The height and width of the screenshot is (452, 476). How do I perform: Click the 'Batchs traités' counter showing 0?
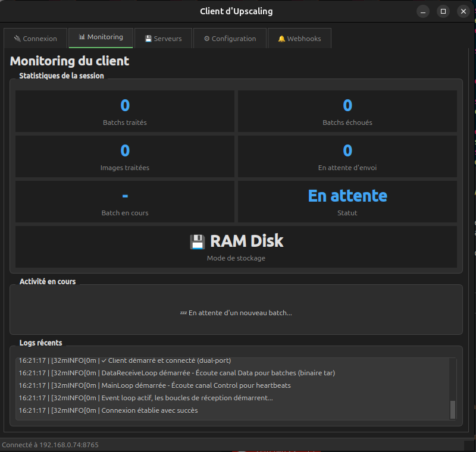tap(124, 111)
